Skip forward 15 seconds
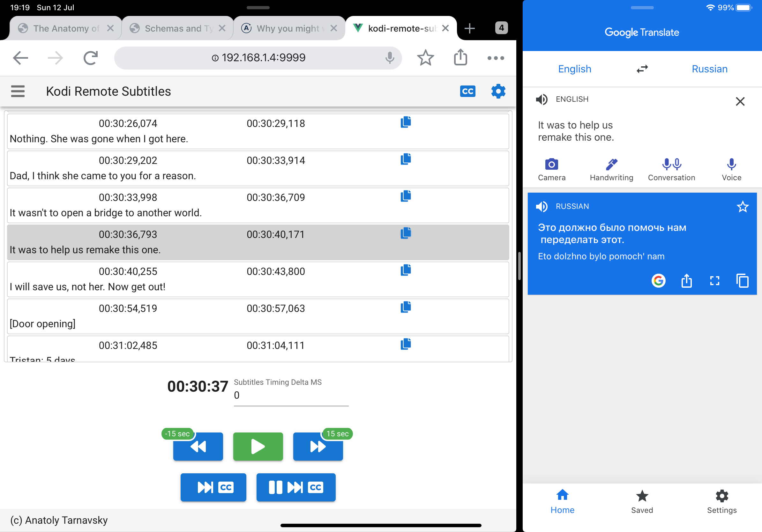762x532 pixels. [318, 446]
